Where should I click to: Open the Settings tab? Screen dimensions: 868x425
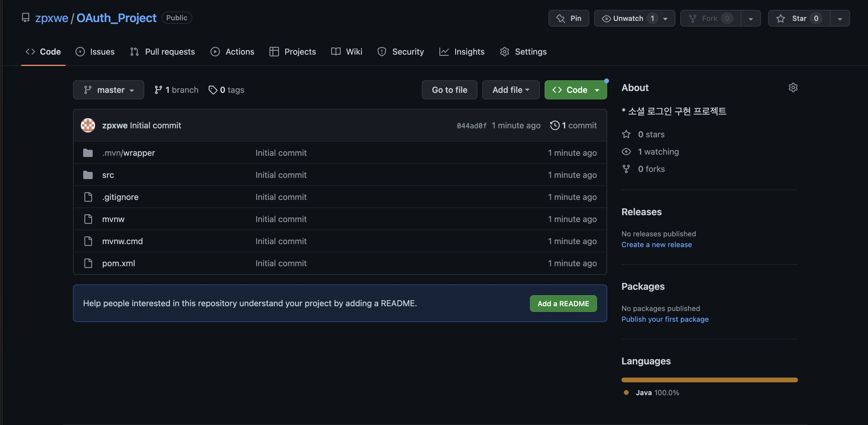[523, 52]
